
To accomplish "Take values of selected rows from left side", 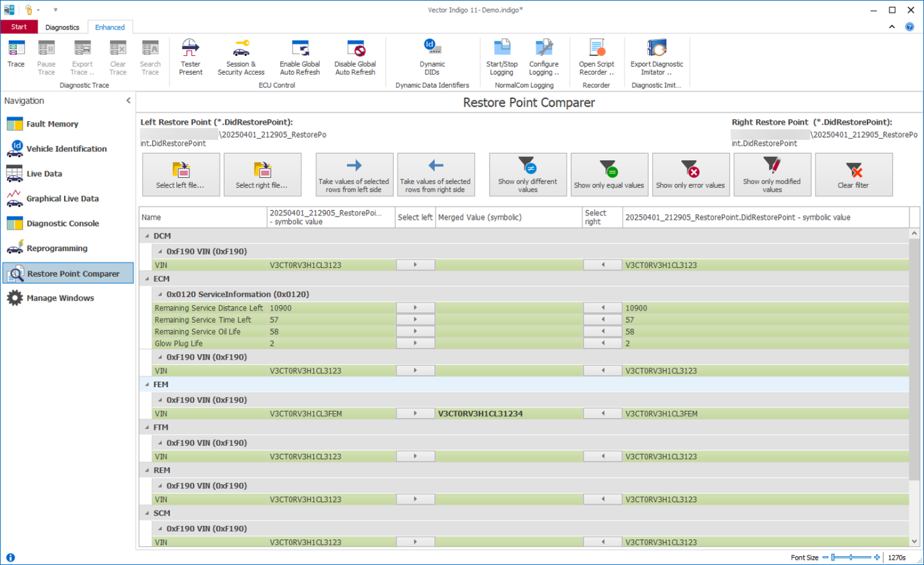I will [x=354, y=175].
